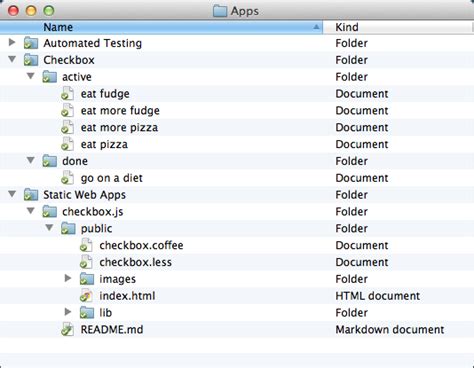The height and width of the screenshot is (368, 474).
Task: Click the index.html file icon
Action: [86, 296]
